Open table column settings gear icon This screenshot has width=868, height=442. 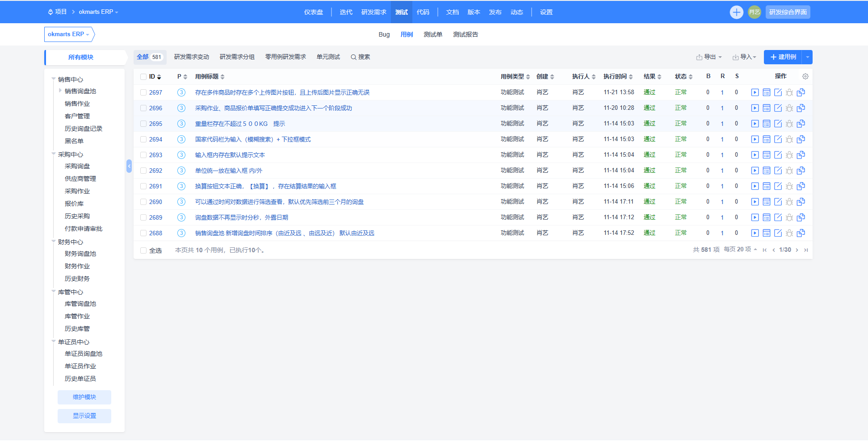805,76
